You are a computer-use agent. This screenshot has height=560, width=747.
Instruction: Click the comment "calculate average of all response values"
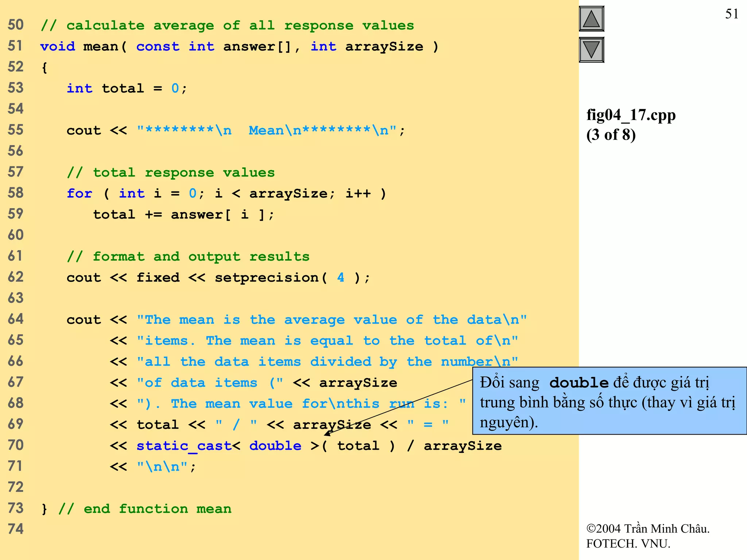coord(227,26)
